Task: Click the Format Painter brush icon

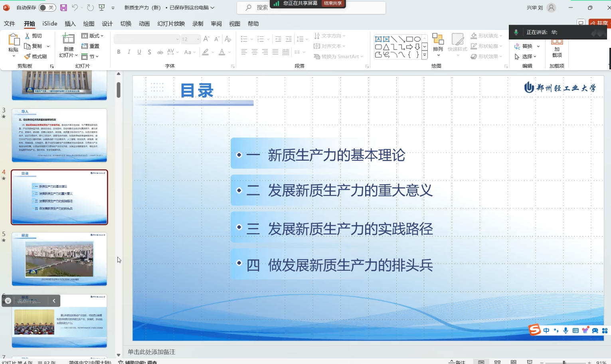Action: (x=27, y=57)
